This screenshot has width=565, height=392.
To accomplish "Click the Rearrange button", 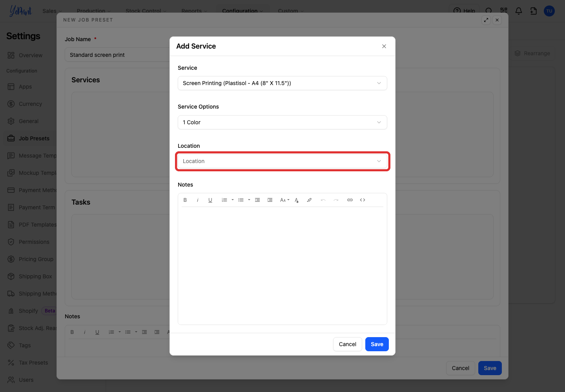I will point(532,53).
